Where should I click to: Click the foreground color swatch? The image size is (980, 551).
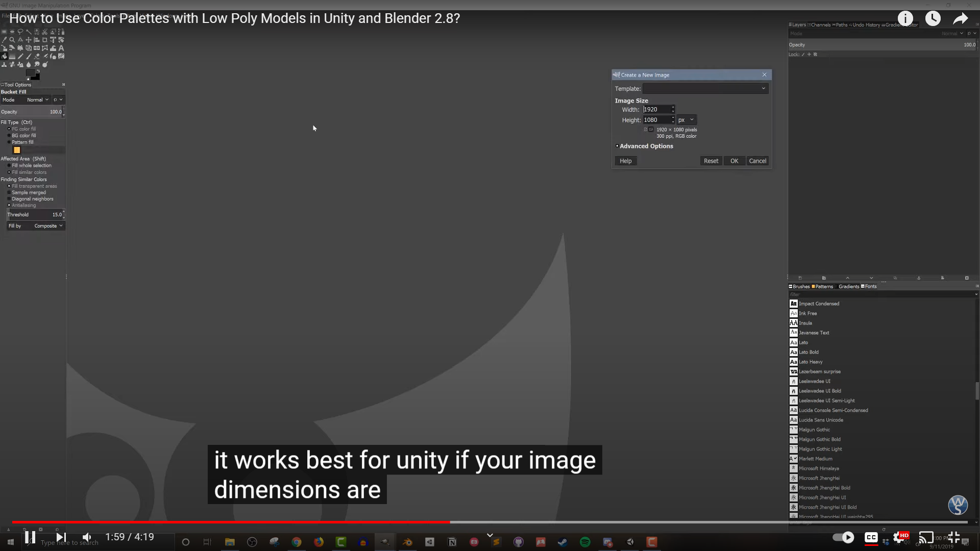(x=30, y=72)
